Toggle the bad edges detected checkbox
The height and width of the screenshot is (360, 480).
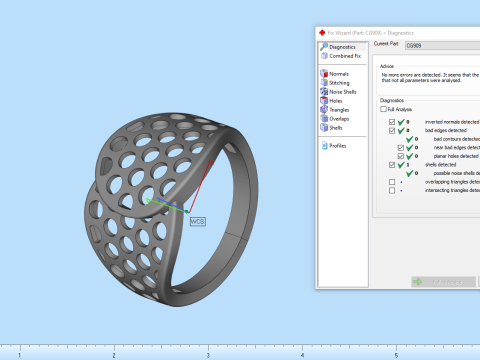click(x=392, y=130)
